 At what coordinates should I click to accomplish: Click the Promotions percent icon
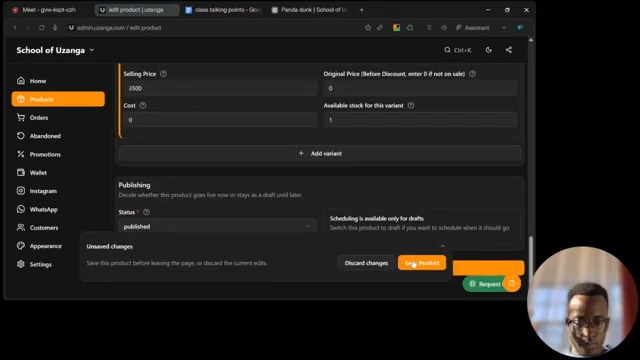(x=21, y=154)
